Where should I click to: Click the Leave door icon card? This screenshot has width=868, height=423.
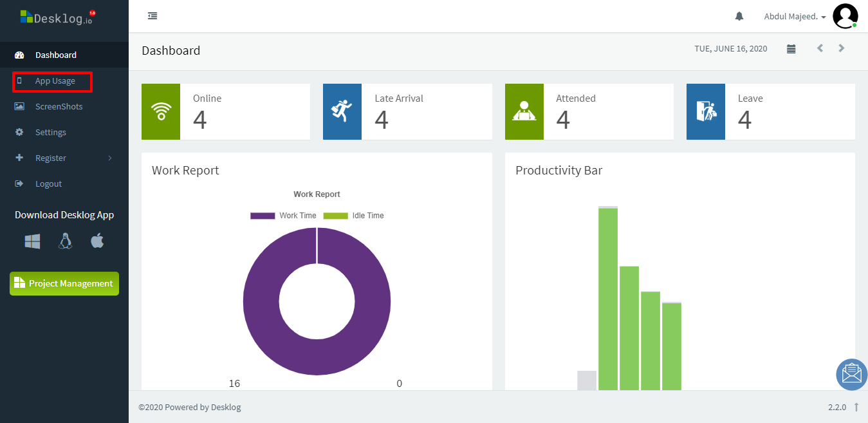click(x=705, y=111)
